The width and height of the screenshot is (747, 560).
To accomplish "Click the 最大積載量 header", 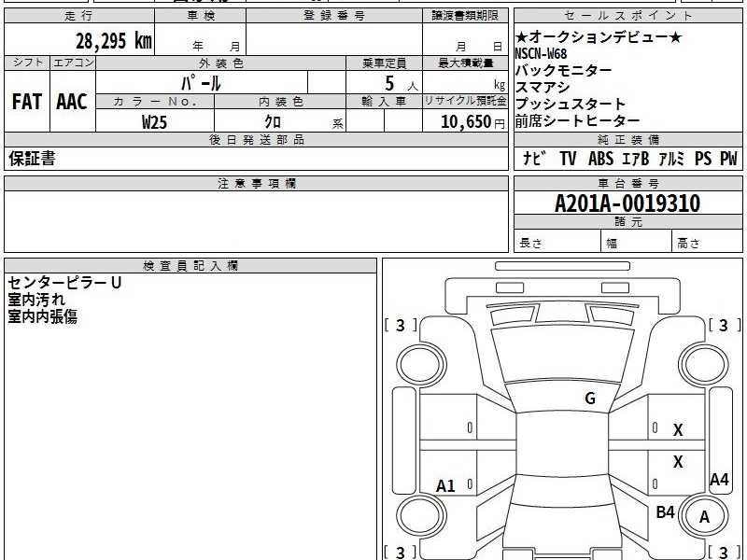I will click(465, 63).
